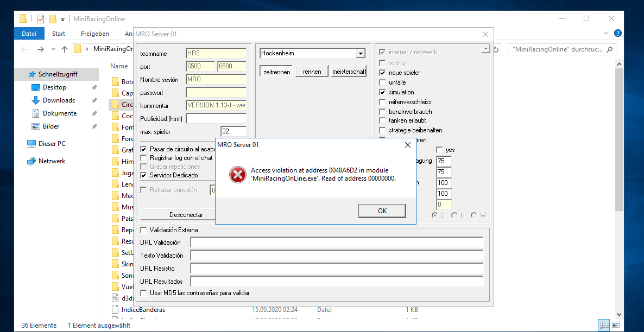This screenshot has height=332, width=644.
Task: Select Dieser PC in navigation pane
Action: coord(52,144)
